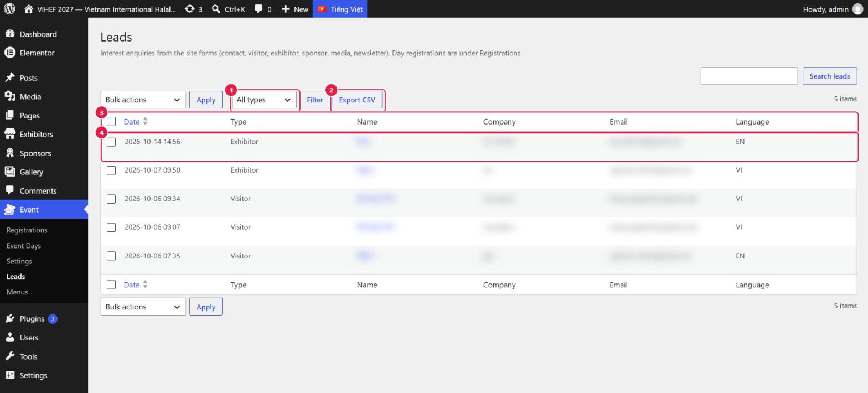The image size is (868, 393).
Task: Focus the leads search text field
Action: pyautogui.click(x=749, y=76)
